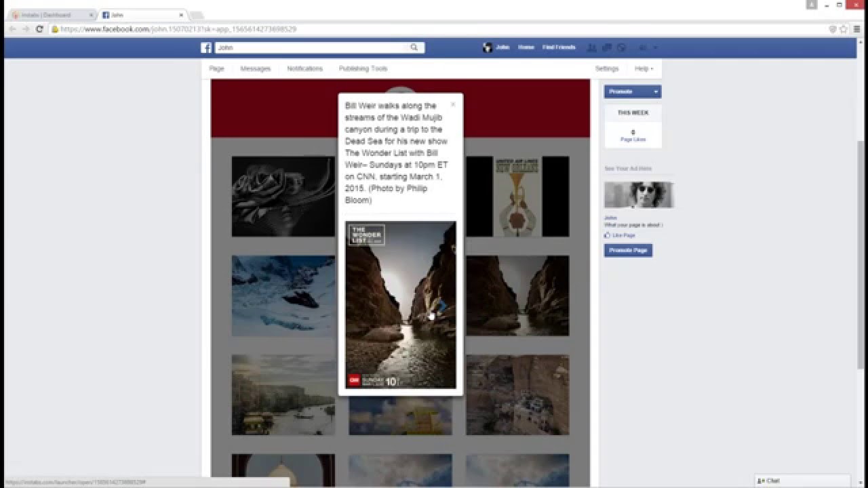Click the Home link in header
Image resolution: width=868 pixels, height=488 pixels.
pyautogui.click(x=526, y=47)
